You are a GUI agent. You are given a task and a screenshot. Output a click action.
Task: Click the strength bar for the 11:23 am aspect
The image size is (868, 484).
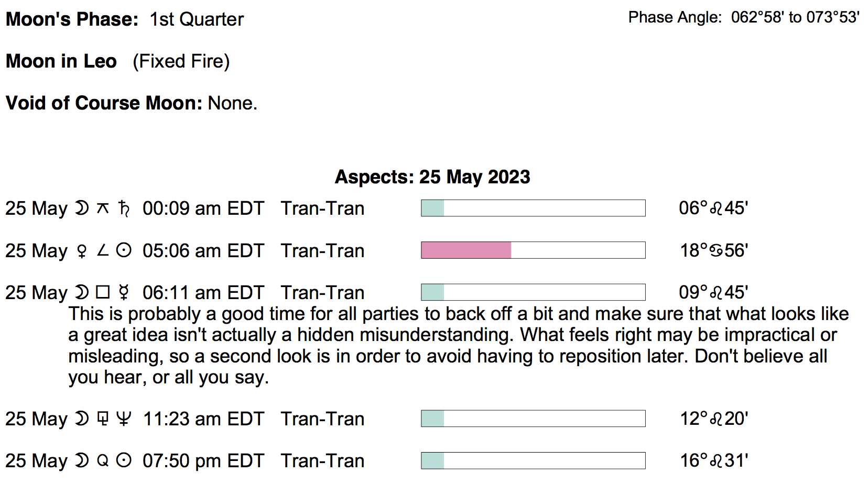point(533,419)
